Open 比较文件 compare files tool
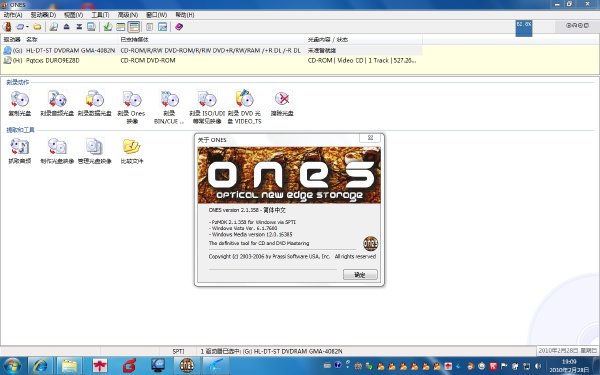Screen dimensions: 600x375 pyautogui.click(x=132, y=151)
